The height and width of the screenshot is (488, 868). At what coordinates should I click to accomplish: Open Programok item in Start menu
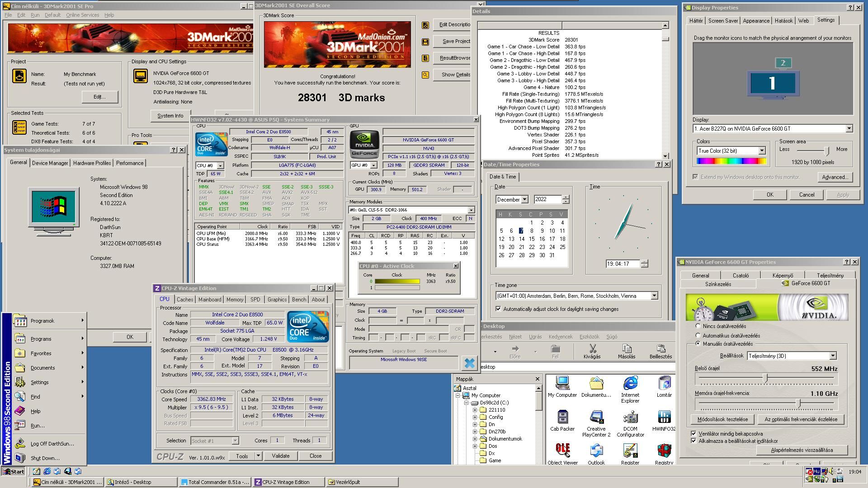pos(50,321)
